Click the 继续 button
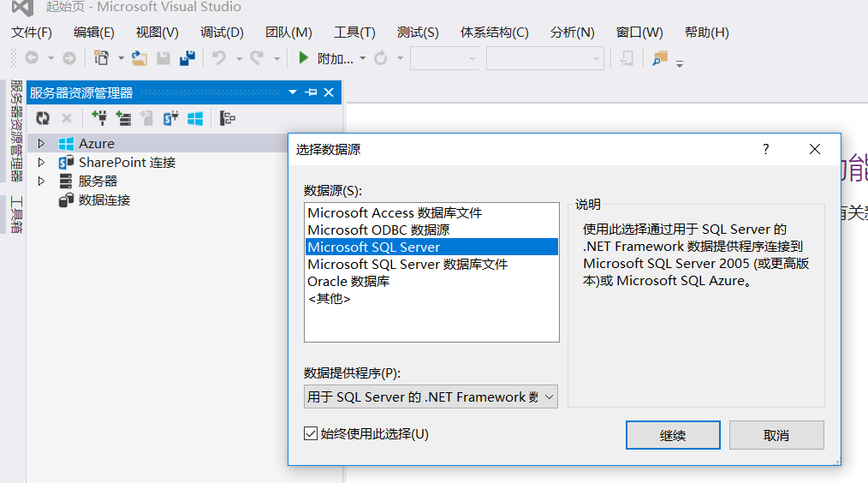This screenshot has width=868, height=483. [673, 435]
